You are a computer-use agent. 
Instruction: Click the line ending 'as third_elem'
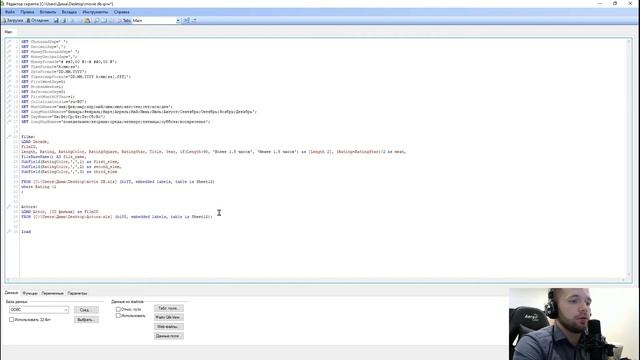(69, 172)
